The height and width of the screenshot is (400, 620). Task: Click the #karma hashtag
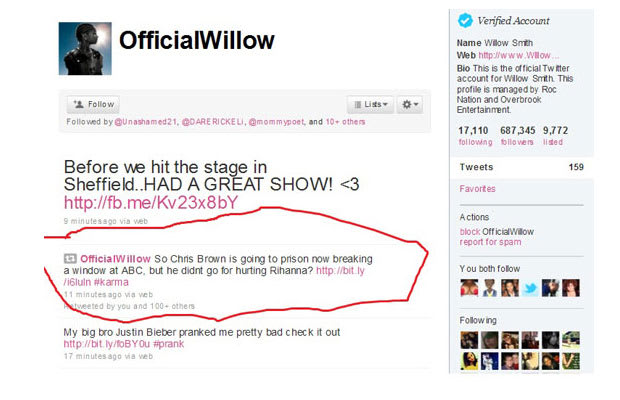click(111, 282)
